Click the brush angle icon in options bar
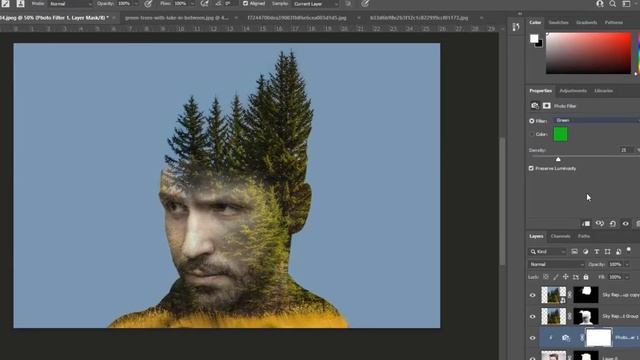The width and height of the screenshot is (640, 360). tap(219, 4)
